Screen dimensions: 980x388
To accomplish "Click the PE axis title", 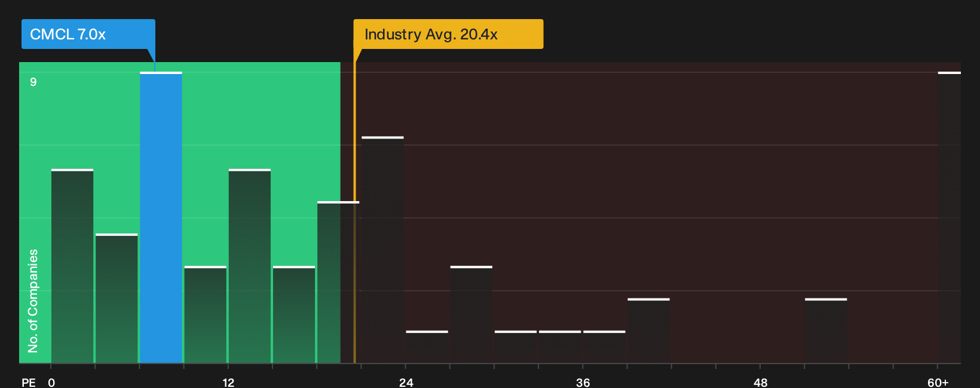I will coord(28,382).
